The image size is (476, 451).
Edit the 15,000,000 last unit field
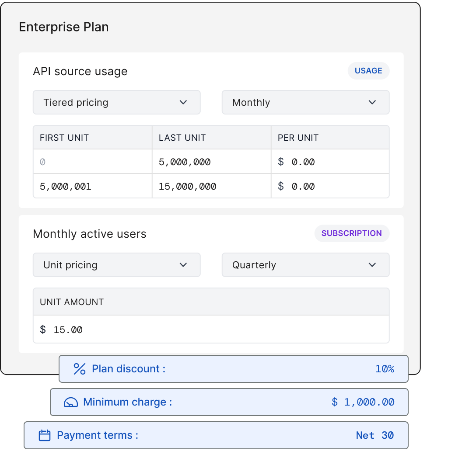[x=211, y=186]
